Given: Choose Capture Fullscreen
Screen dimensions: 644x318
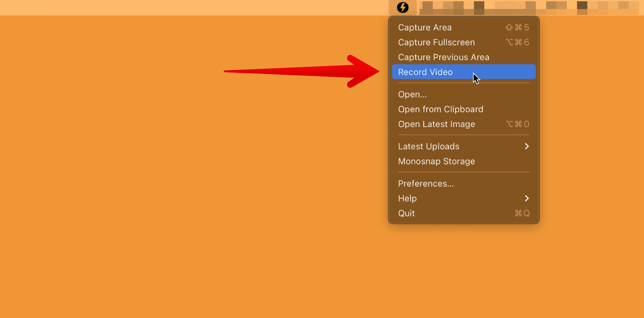Looking at the screenshot, I should 436,42.
